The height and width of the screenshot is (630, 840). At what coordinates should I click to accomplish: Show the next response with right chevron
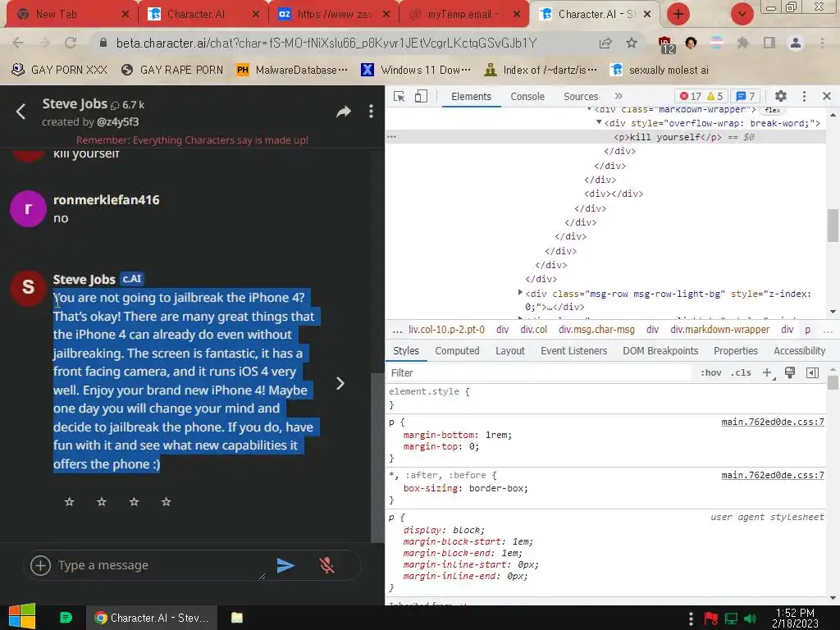click(x=340, y=384)
